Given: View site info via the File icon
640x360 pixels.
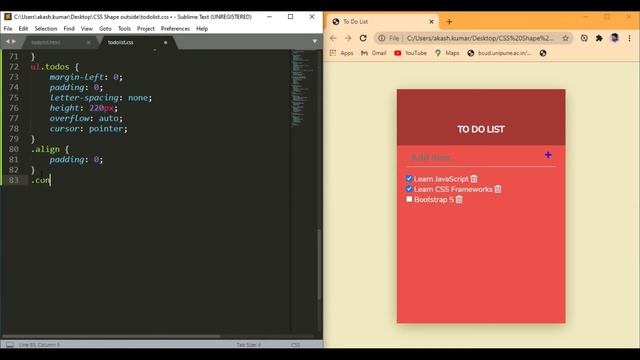Looking at the screenshot, I should click(389, 38).
